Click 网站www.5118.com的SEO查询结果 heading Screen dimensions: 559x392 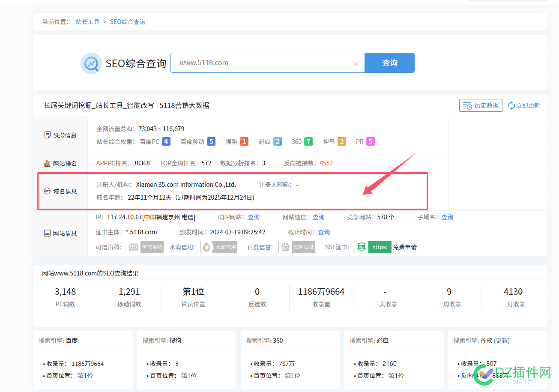[x=90, y=273]
